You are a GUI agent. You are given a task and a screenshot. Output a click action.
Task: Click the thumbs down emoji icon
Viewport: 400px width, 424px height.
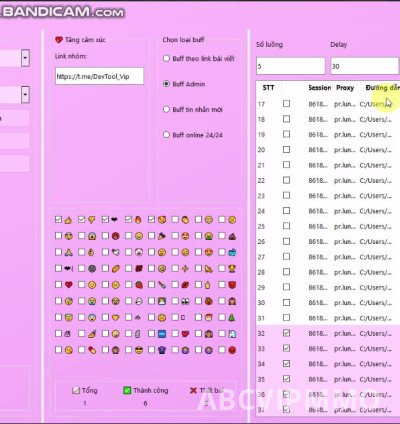click(92, 220)
